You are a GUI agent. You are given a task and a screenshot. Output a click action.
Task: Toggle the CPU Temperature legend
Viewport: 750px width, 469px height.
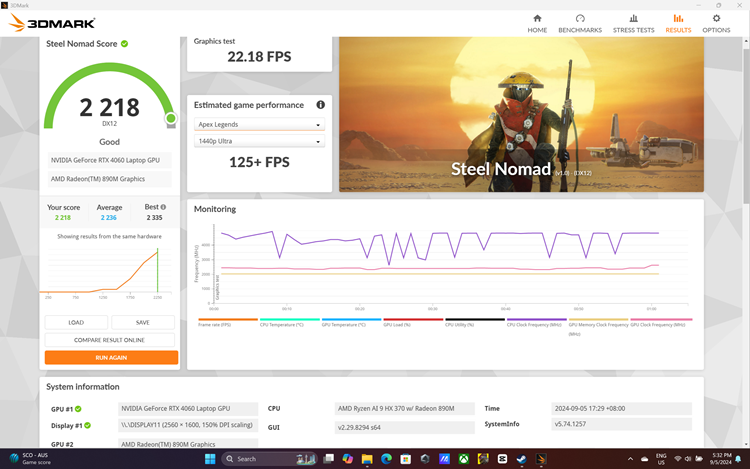pos(289,322)
